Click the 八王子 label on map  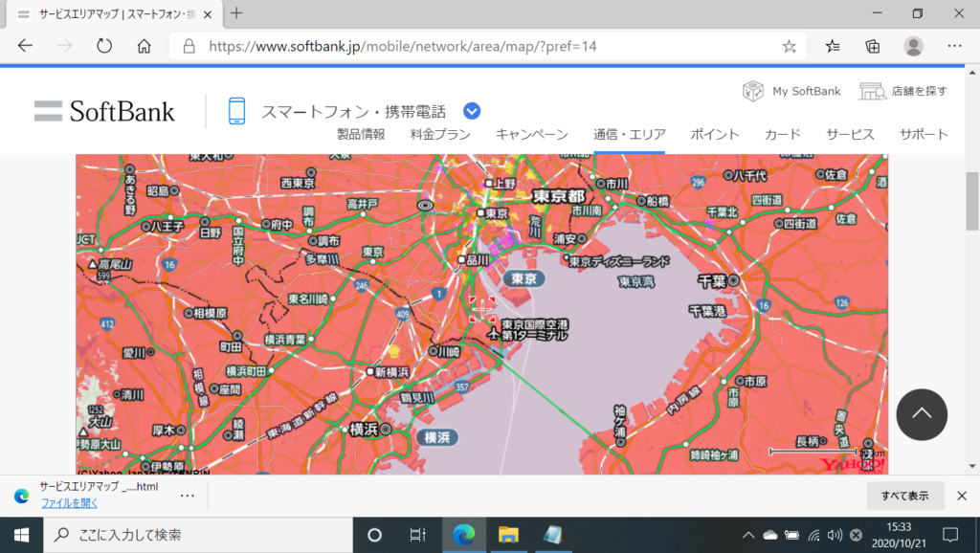pos(167,226)
